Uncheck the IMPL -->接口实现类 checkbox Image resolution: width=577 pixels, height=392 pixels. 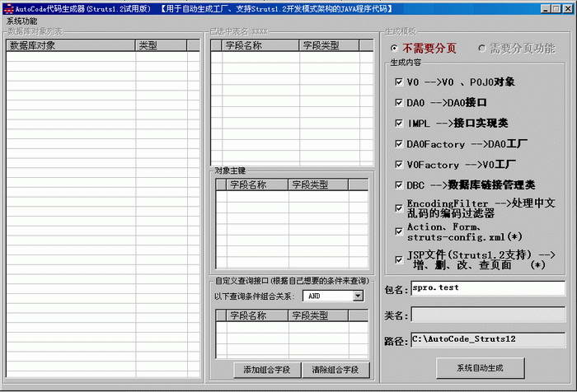398,123
